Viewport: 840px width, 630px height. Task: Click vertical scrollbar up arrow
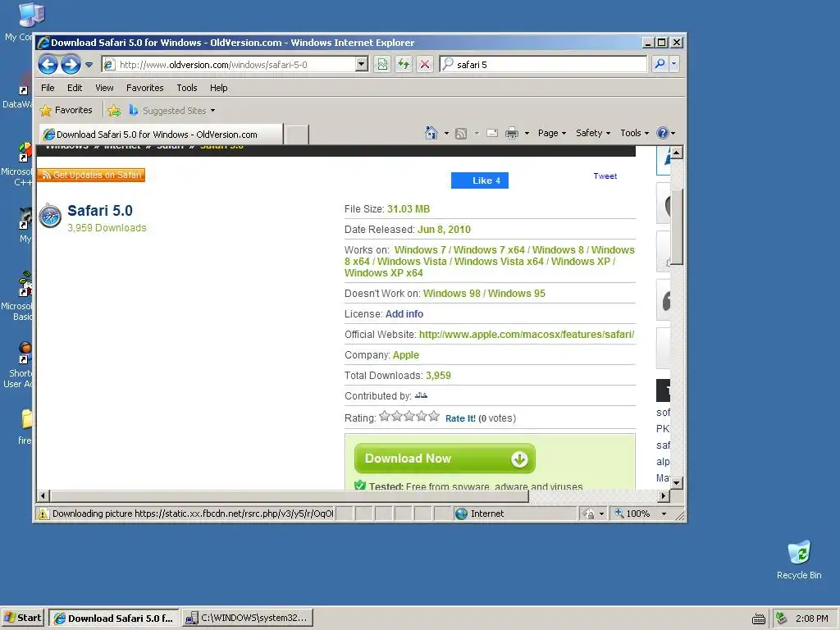pos(677,153)
